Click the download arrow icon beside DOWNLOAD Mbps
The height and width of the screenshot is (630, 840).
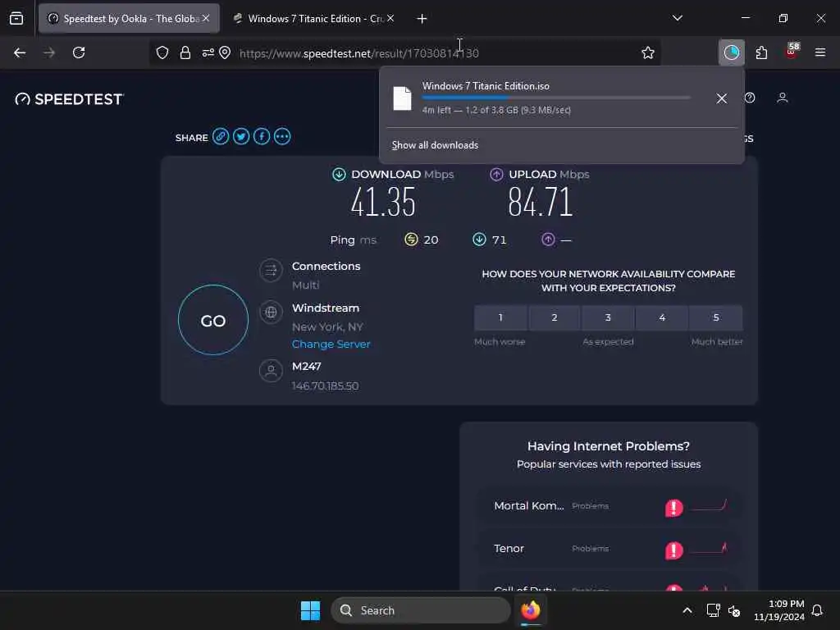click(339, 174)
